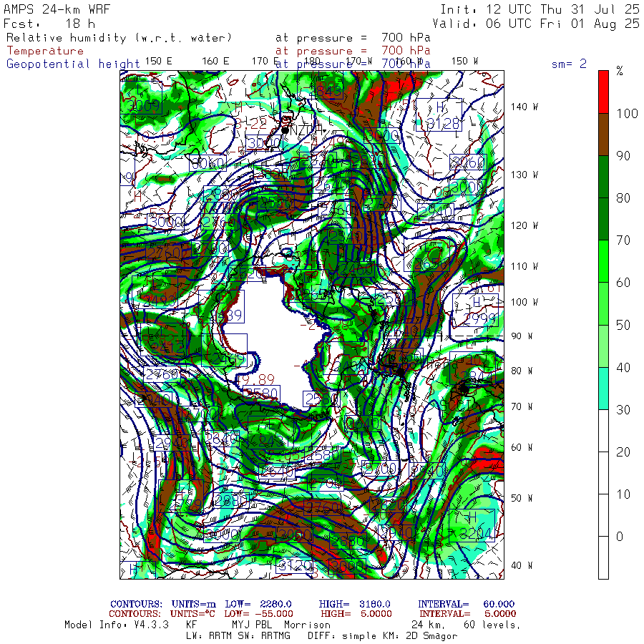Click the light green 40–50 colorbar segment
The height and width of the screenshot is (644, 644).
[603, 346]
